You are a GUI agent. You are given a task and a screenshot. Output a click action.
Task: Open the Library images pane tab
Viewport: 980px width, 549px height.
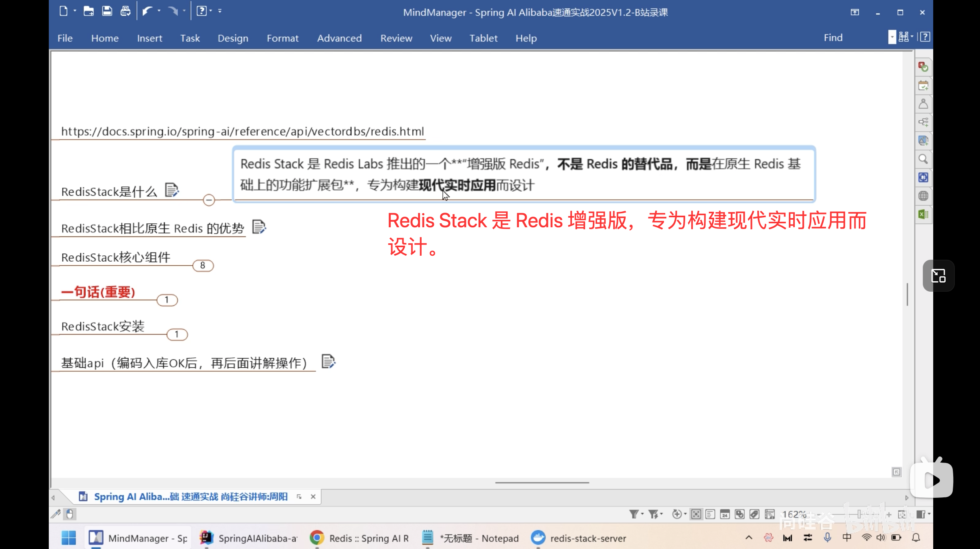923,141
